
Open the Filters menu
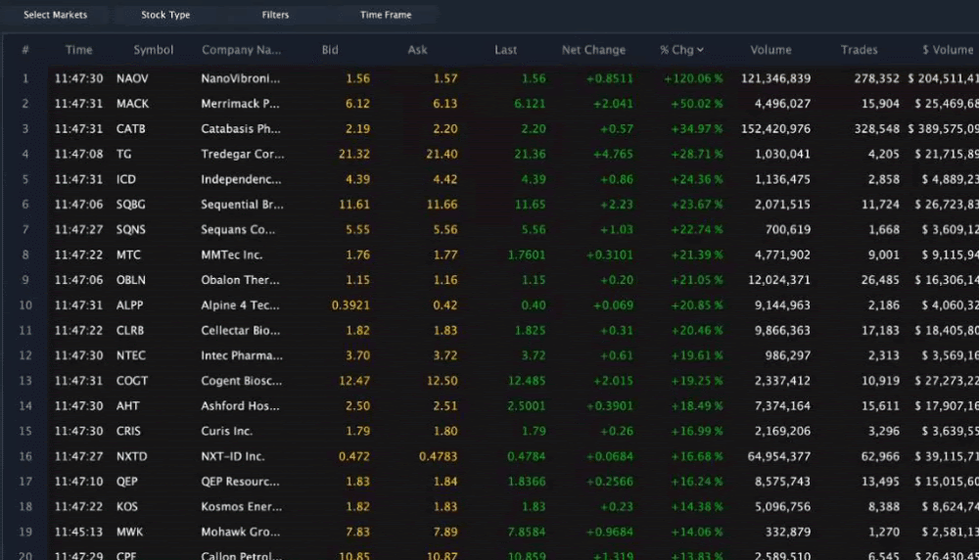[x=275, y=15]
